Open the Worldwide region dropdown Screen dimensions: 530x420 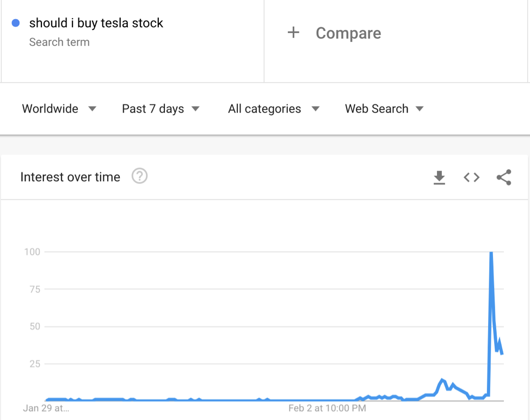59,109
